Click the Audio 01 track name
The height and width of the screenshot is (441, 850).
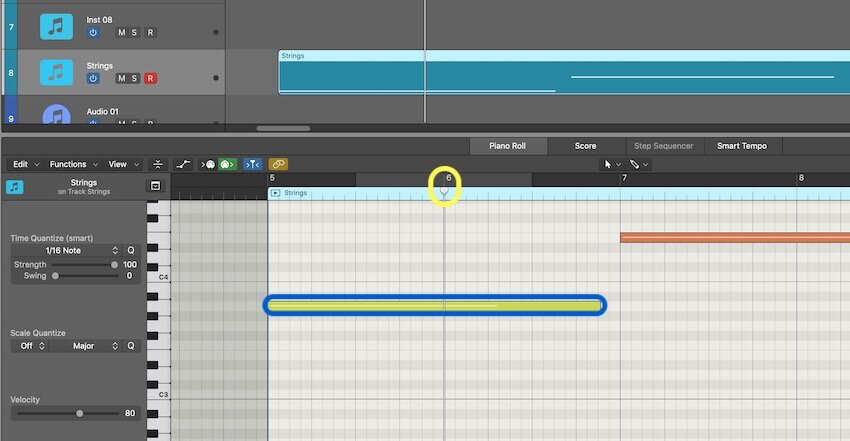coord(102,112)
